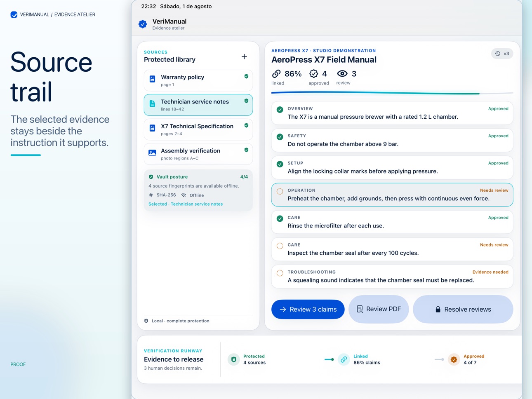Click the shield icon beside Local complete protection

(x=146, y=321)
